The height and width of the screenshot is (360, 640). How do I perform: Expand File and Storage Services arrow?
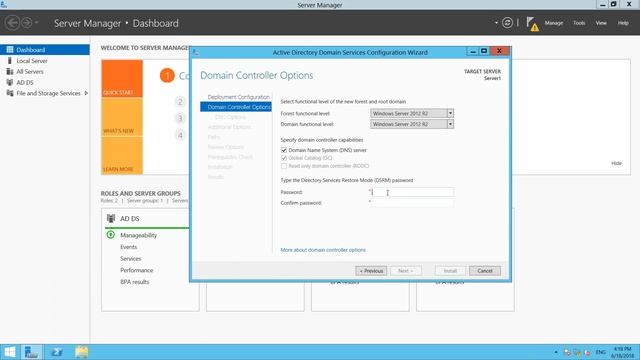pos(86,93)
